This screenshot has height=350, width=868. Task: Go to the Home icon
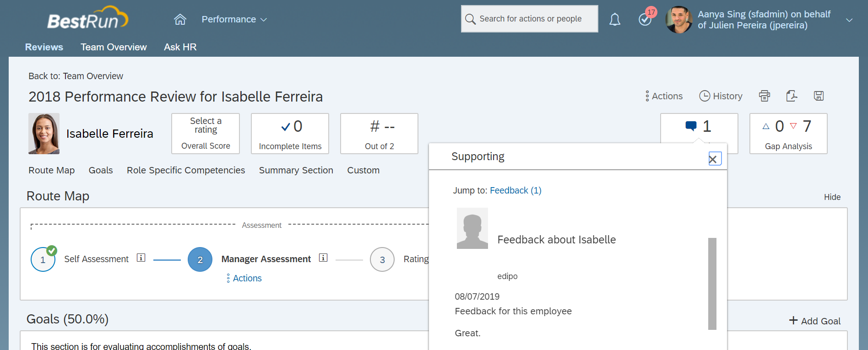coord(180,19)
